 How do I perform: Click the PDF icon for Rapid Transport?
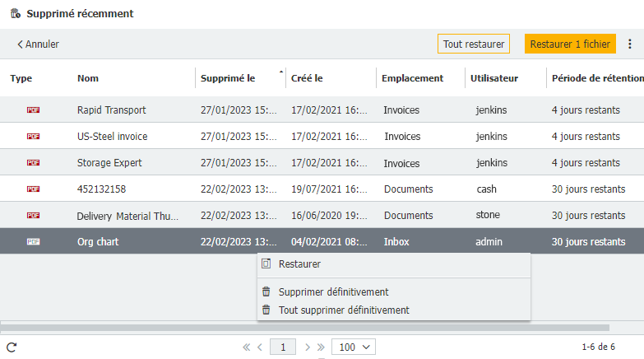point(33,110)
